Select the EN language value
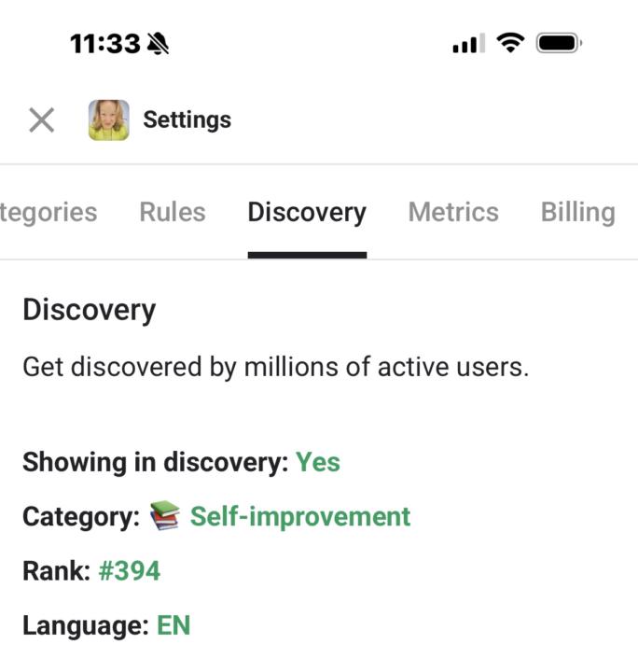638x672 pixels. pos(173,624)
